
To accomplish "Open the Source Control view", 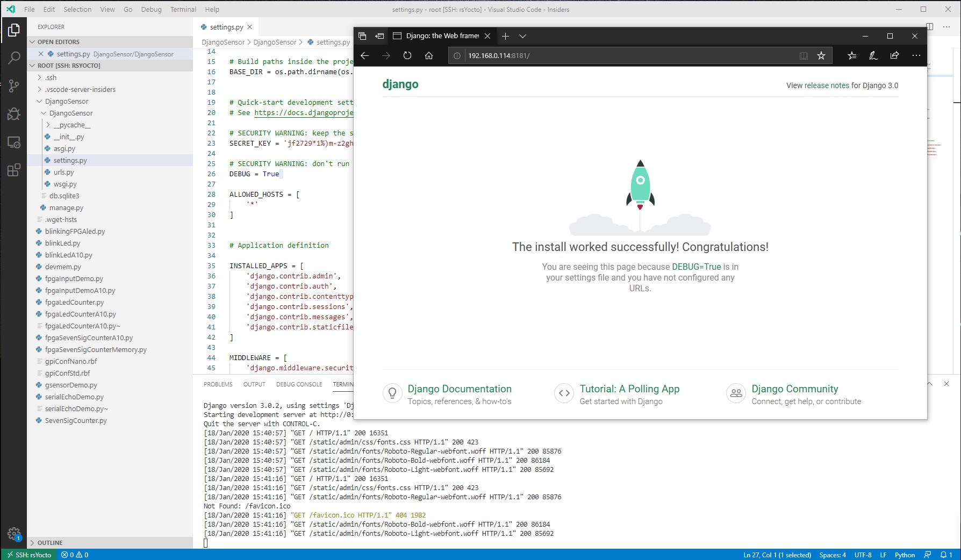I will (14, 85).
